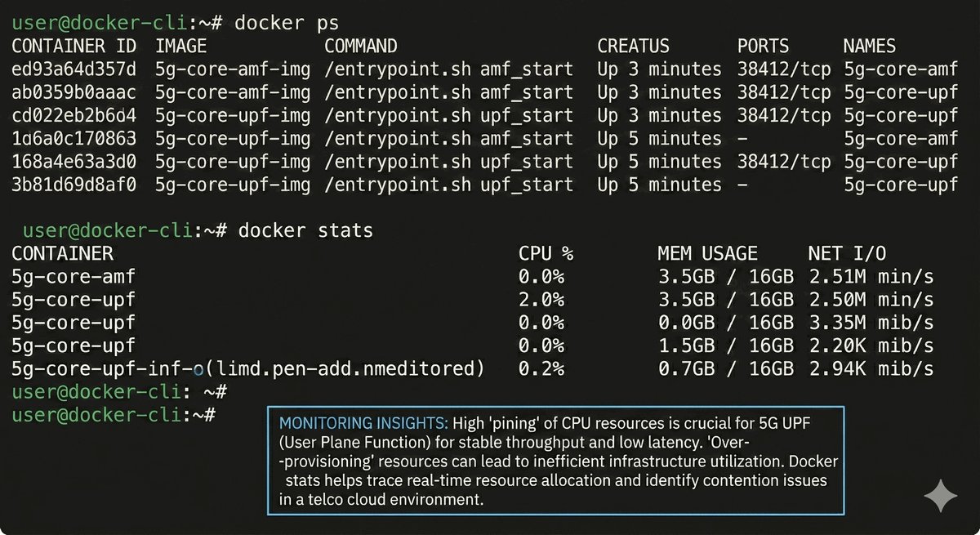This screenshot has width=980, height=535.
Task: Click the NAMES column header
Action: pyautogui.click(x=869, y=47)
